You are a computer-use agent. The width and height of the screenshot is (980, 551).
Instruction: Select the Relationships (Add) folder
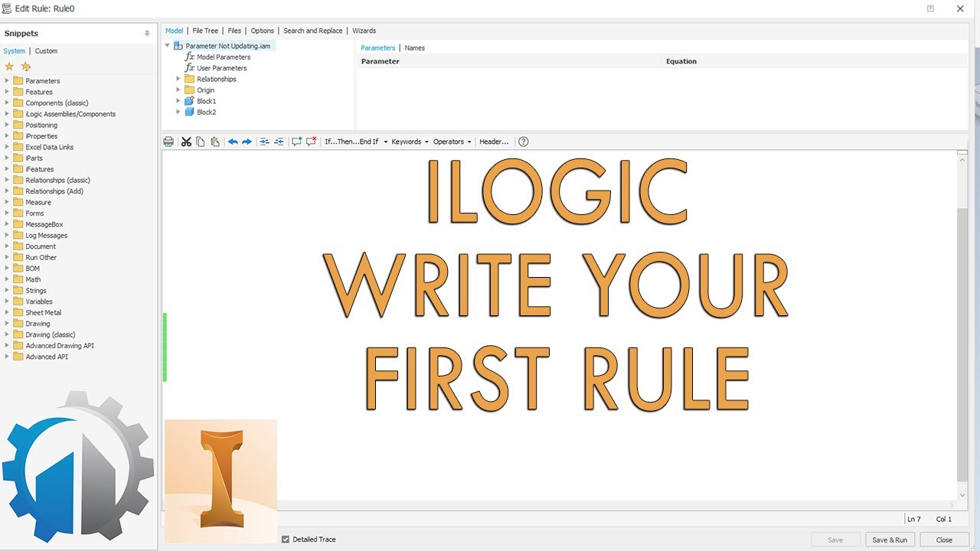[x=54, y=191]
